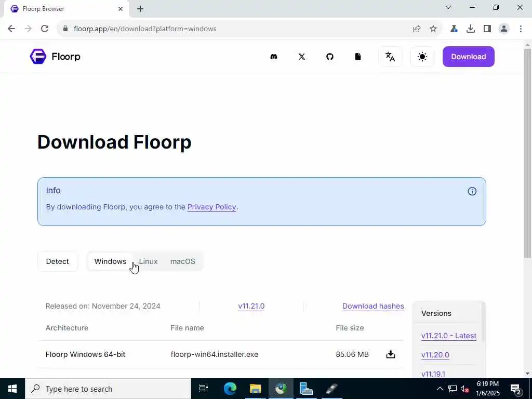Click the network icon in system tray
Screen dimensions: 532x399
click(453, 389)
